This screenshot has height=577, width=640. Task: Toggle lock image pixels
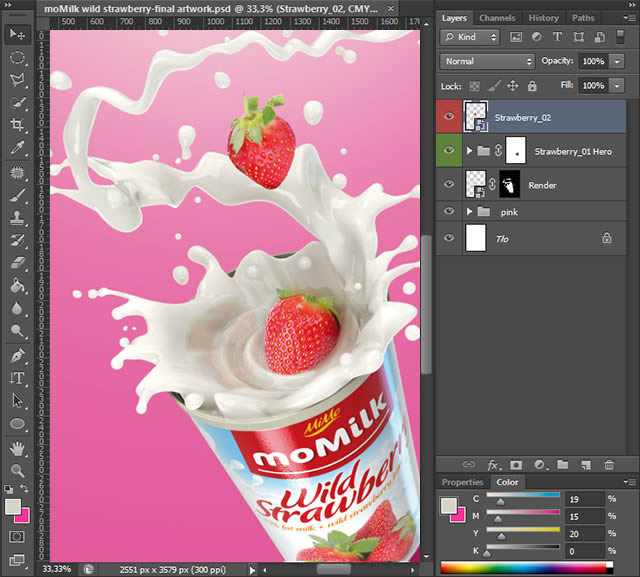click(494, 86)
